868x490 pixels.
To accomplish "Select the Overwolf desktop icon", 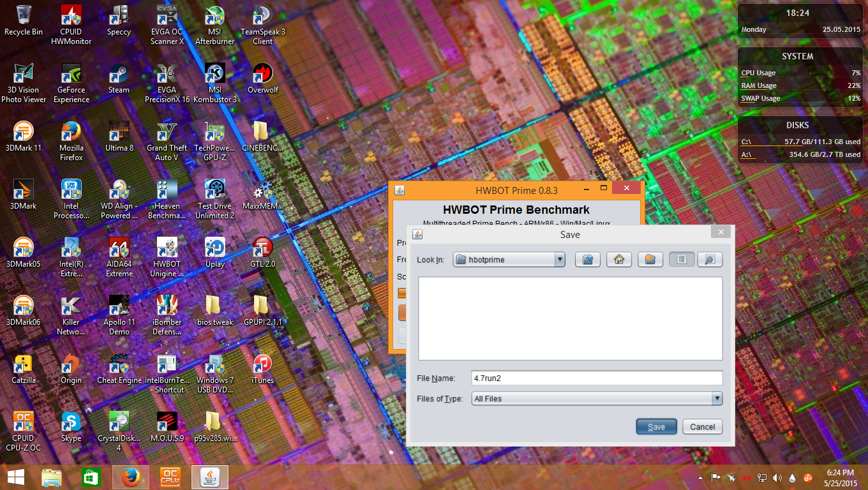I will tap(262, 78).
